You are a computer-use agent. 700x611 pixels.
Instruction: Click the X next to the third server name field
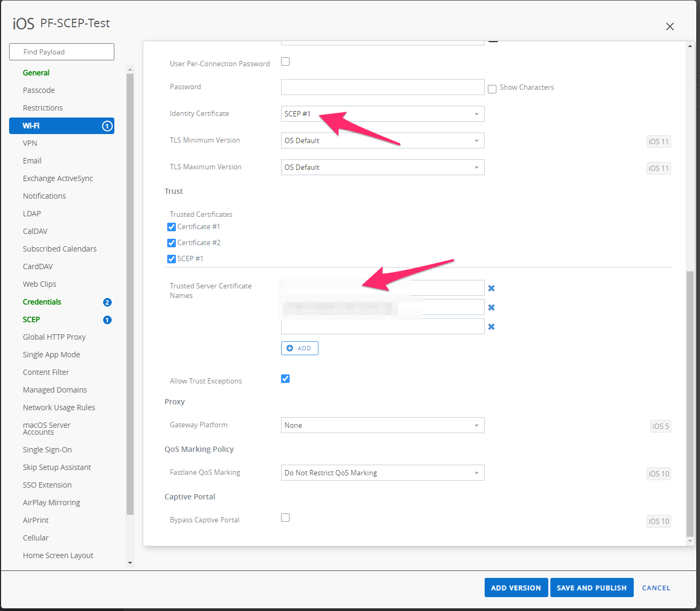pyautogui.click(x=491, y=326)
